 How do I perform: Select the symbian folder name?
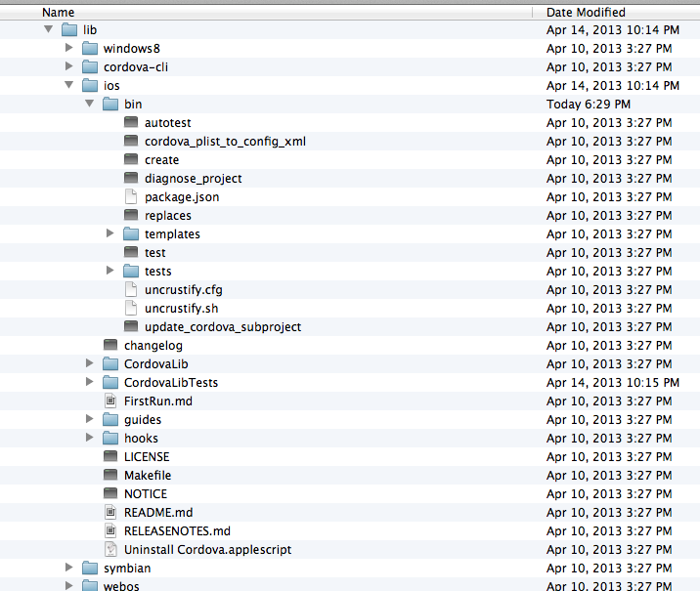(127, 569)
